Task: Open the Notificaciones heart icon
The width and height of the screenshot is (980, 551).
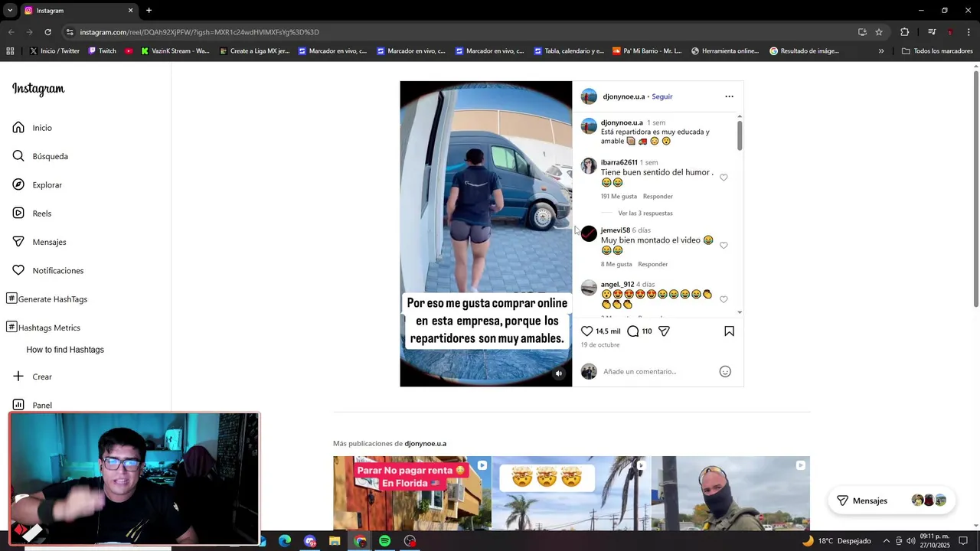Action: click(18, 270)
